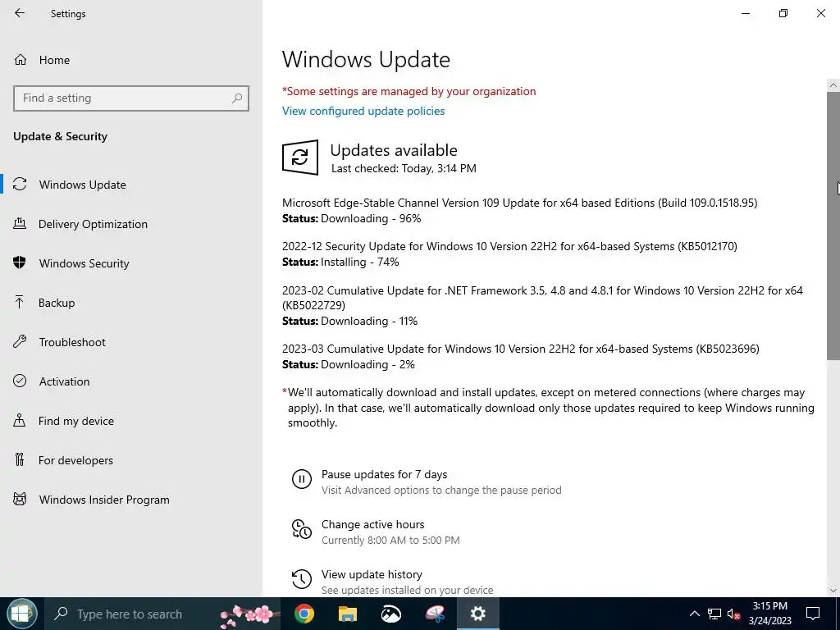This screenshot has width=840, height=630.
Task: Click Type here to search taskbar box
Action: point(161,614)
